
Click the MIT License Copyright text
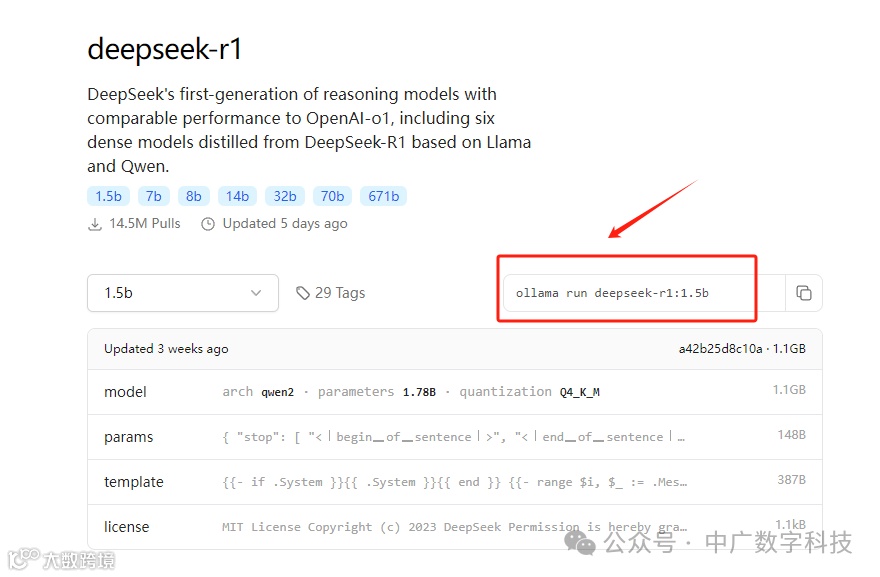point(455,526)
